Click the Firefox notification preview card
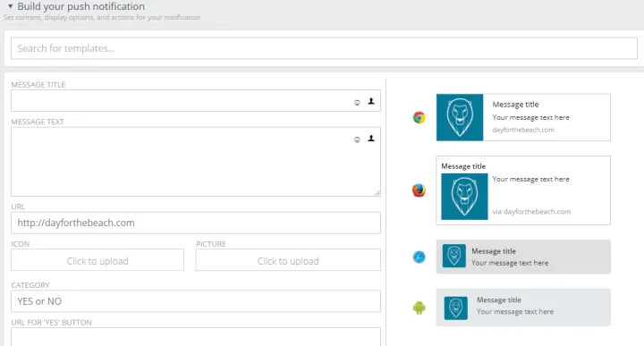The height and width of the screenshot is (346, 644). point(523,190)
